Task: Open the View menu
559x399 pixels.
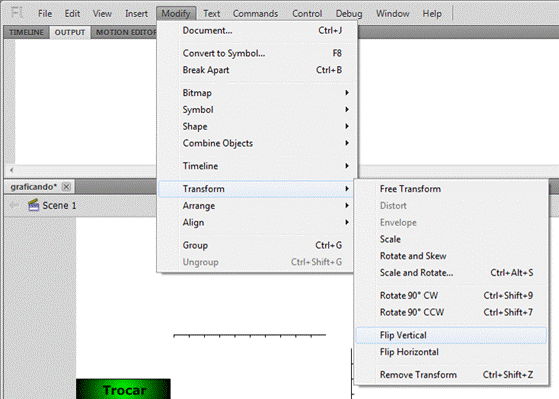Action: pos(102,14)
